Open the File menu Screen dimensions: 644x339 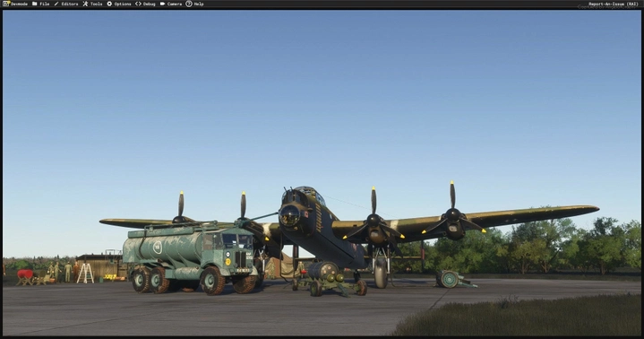(x=40, y=4)
